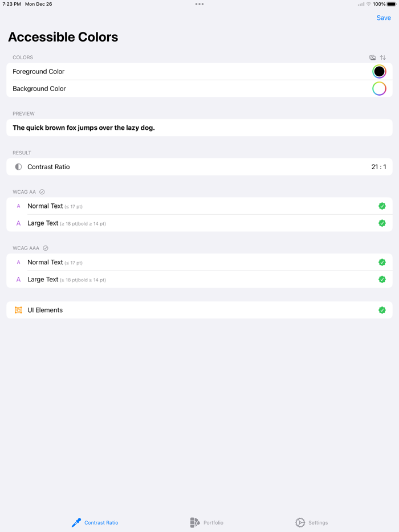Select the Normal Text row under WCAG AAA
399x532 pixels.
coord(199,262)
